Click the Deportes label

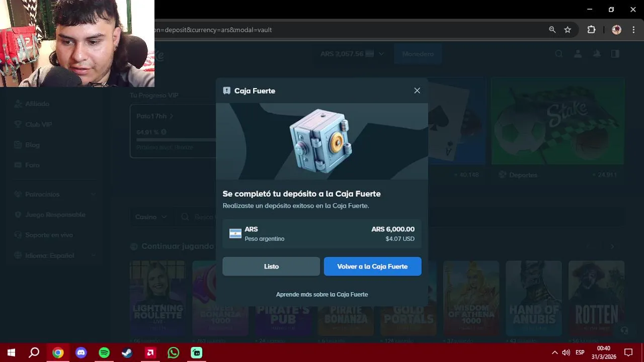[x=523, y=175]
